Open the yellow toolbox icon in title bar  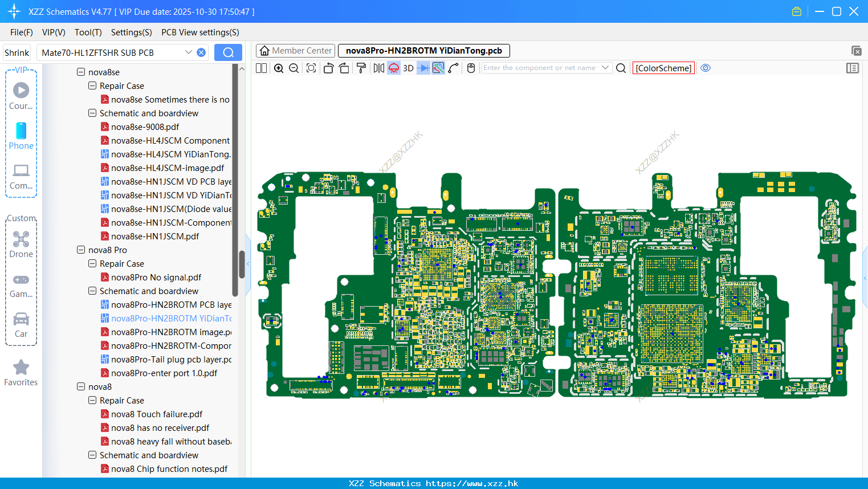click(x=797, y=11)
